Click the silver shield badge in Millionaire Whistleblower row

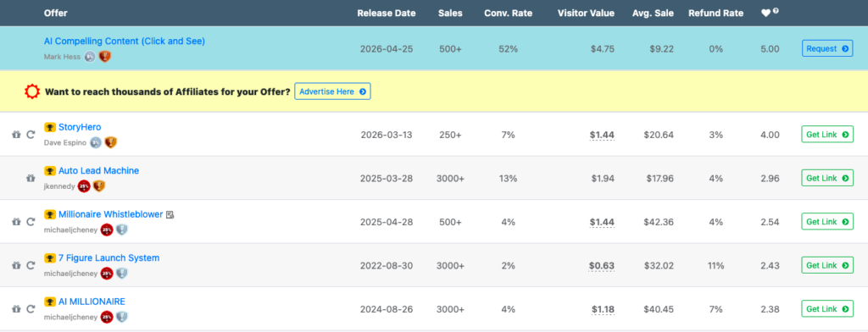coord(122,230)
